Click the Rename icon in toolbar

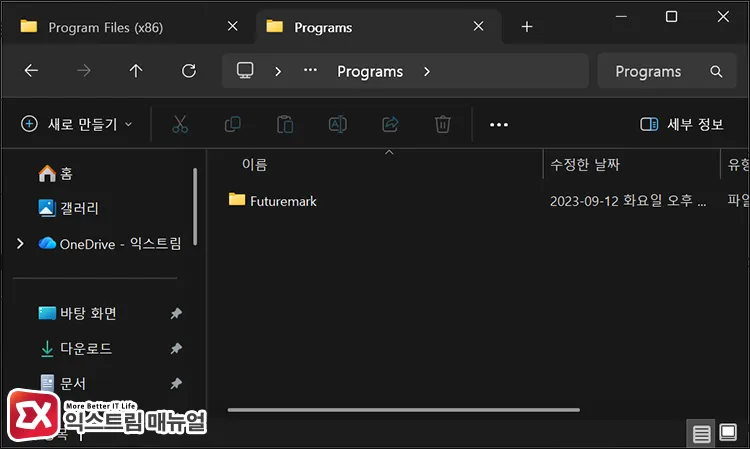(x=338, y=124)
